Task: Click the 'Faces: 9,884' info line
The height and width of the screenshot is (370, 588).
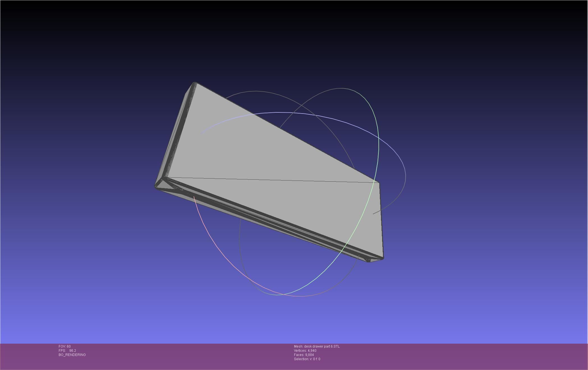Action: point(304,355)
